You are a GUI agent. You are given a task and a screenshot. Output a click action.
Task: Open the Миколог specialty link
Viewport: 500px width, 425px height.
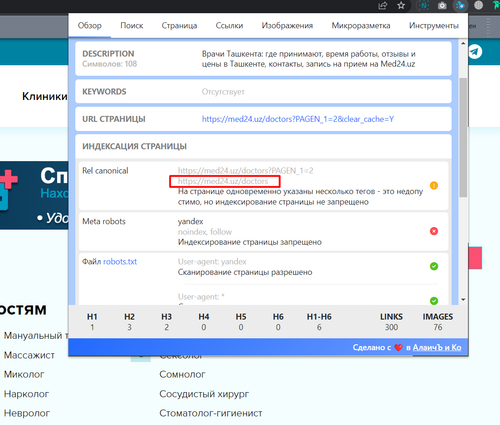tap(24, 374)
